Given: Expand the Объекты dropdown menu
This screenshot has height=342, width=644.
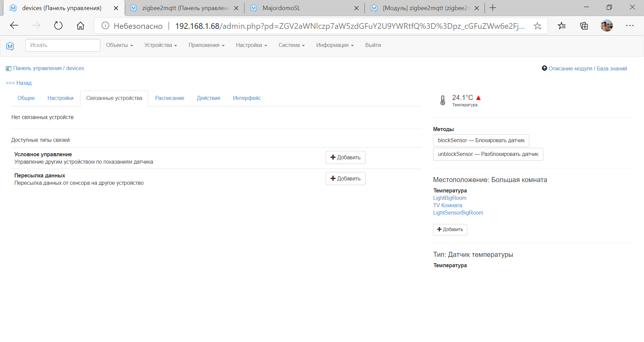Looking at the screenshot, I should click(x=119, y=45).
